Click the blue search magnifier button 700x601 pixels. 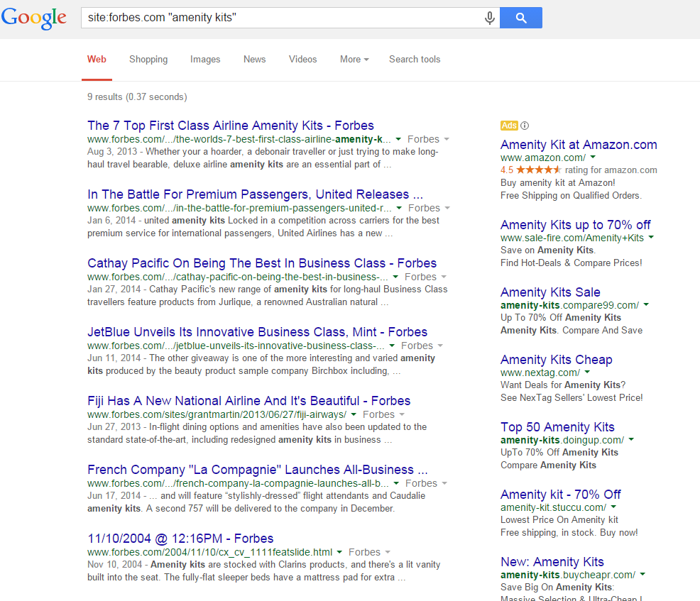521,18
